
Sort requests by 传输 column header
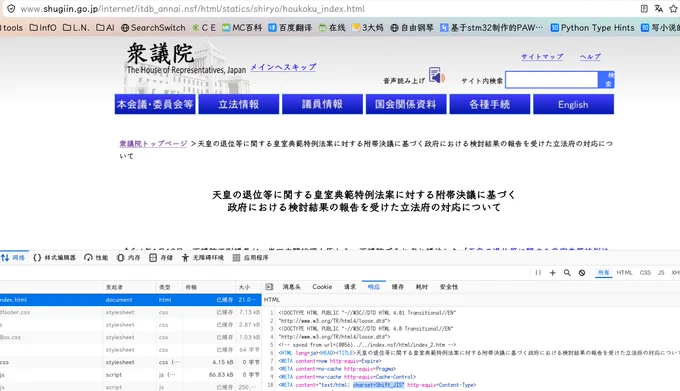[x=209, y=287]
